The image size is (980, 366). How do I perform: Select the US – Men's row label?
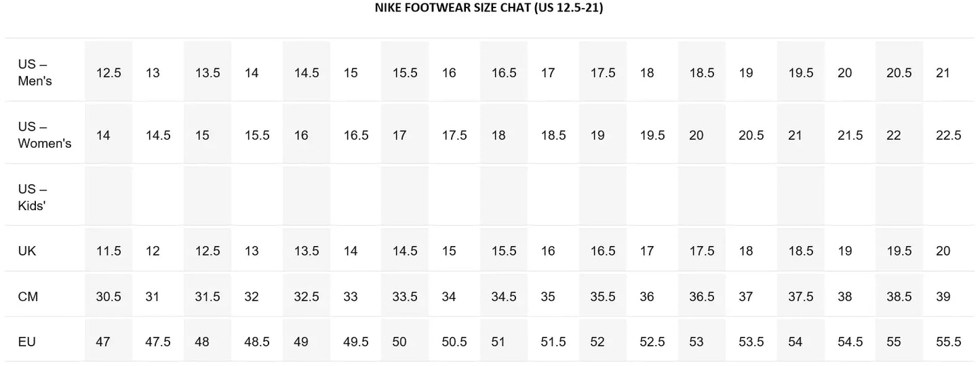[35, 73]
